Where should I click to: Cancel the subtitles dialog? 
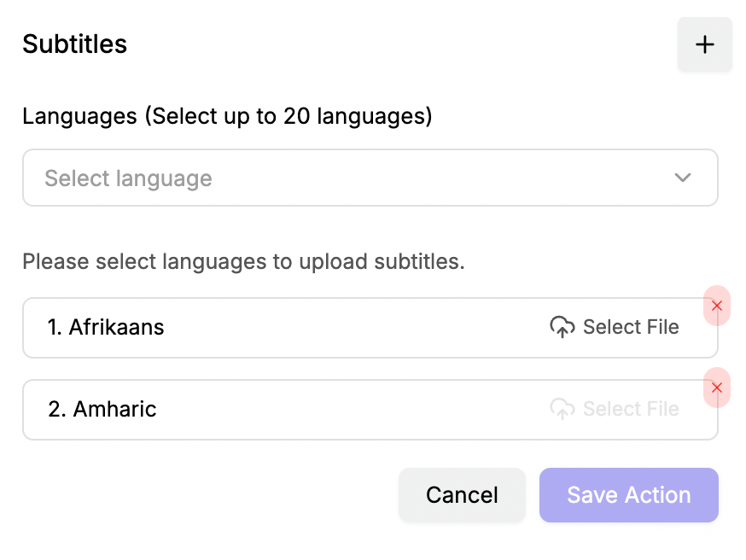[x=462, y=495]
